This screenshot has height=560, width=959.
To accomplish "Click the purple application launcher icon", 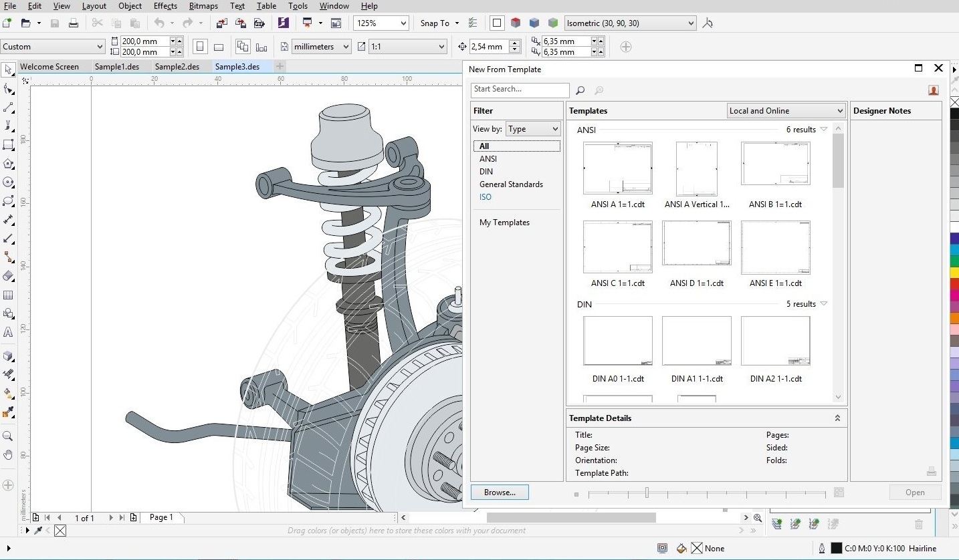I will point(284,23).
